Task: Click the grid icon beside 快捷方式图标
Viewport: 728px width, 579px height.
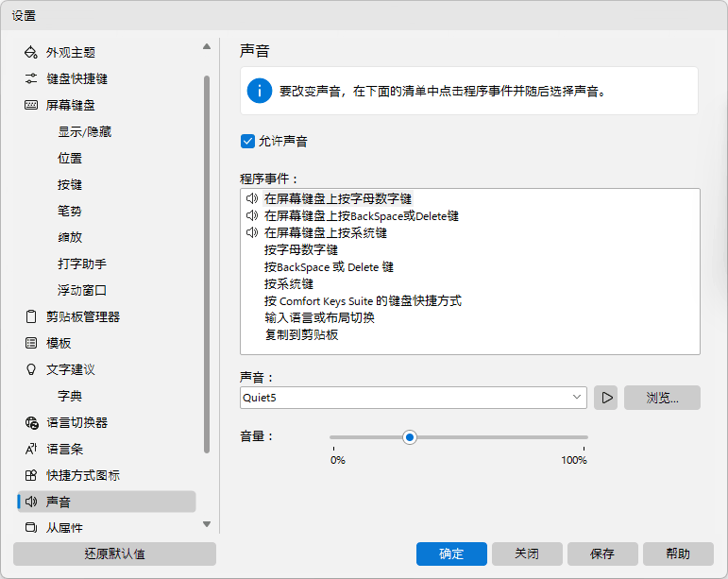Action: tap(30, 475)
